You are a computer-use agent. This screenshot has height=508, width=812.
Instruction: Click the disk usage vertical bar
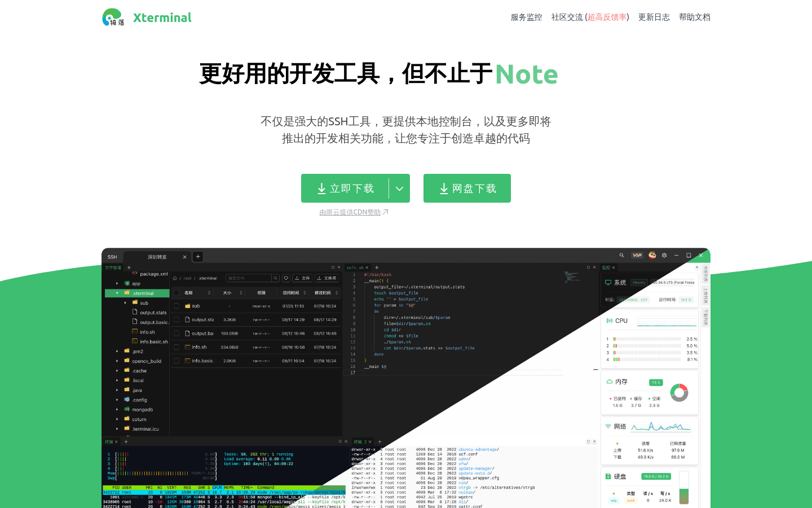click(x=684, y=488)
